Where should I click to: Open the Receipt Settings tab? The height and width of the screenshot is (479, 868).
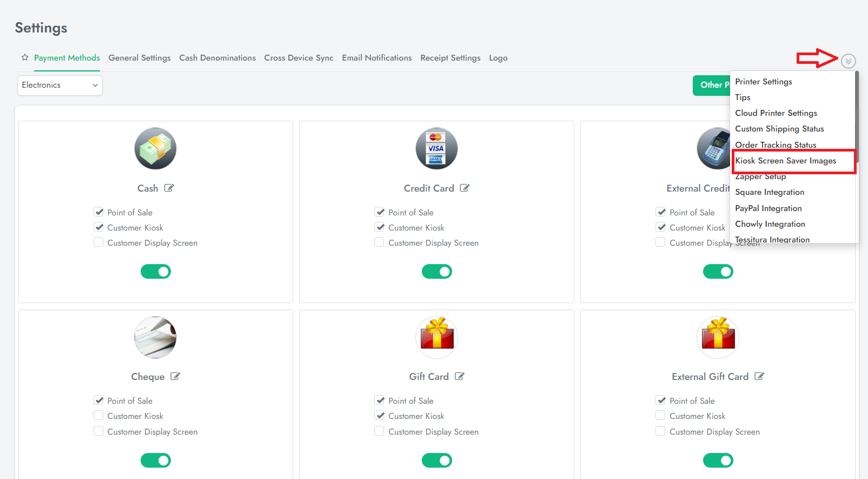450,58
